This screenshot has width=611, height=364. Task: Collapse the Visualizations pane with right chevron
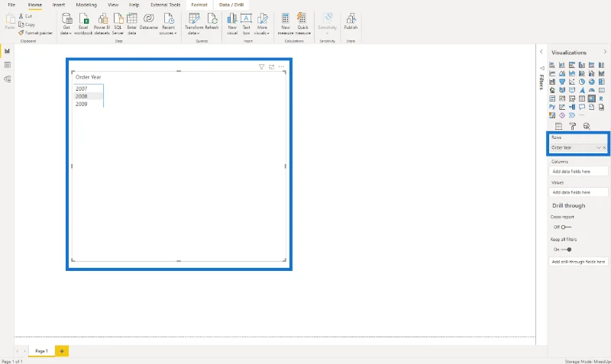(605, 52)
